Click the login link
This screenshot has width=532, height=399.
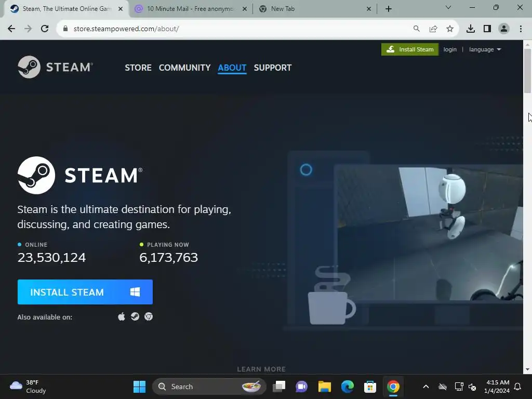tap(450, 49)
